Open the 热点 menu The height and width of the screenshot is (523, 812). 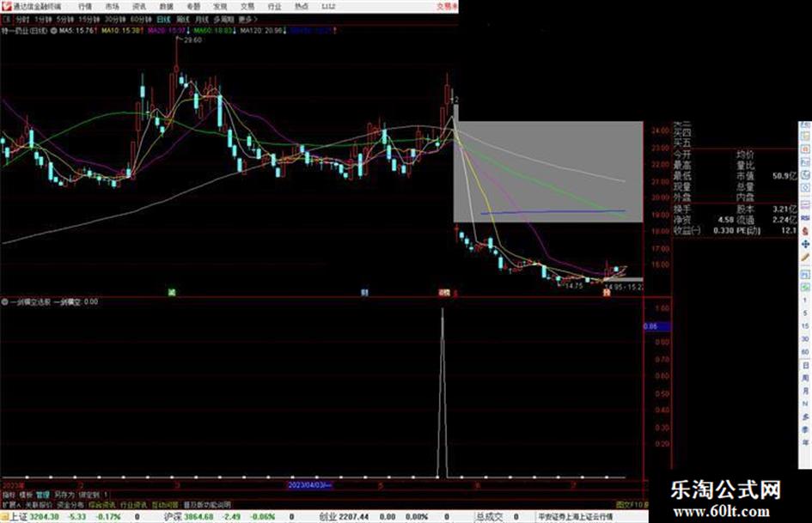point(301,6)
